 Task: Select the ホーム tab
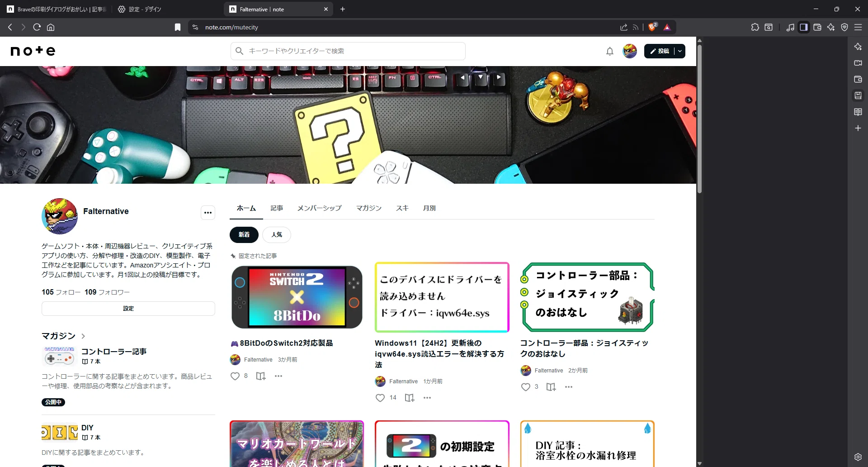point(246,208)
